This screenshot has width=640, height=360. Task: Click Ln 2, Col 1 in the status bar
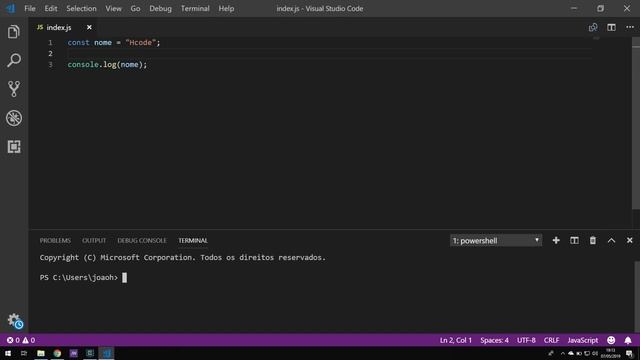pos(456,340)
